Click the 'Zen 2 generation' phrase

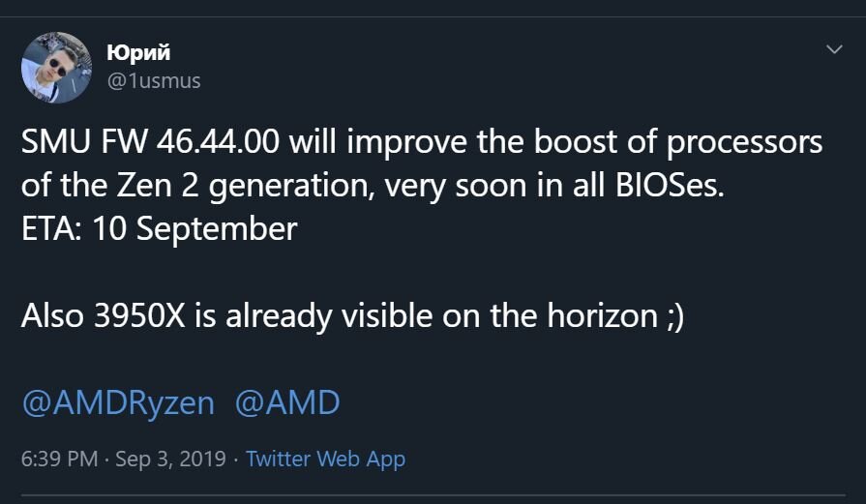coord(242,187)
